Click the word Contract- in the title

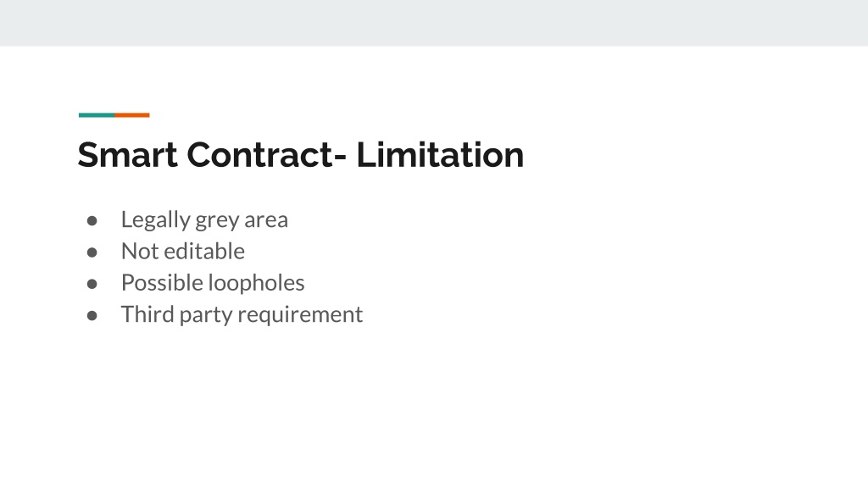click(x=267, y=154)
